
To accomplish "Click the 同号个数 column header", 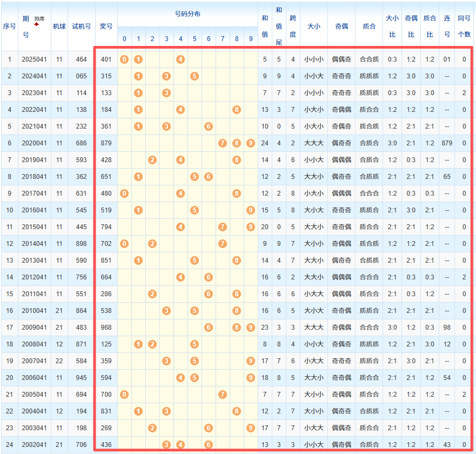I will coord(464,26).
